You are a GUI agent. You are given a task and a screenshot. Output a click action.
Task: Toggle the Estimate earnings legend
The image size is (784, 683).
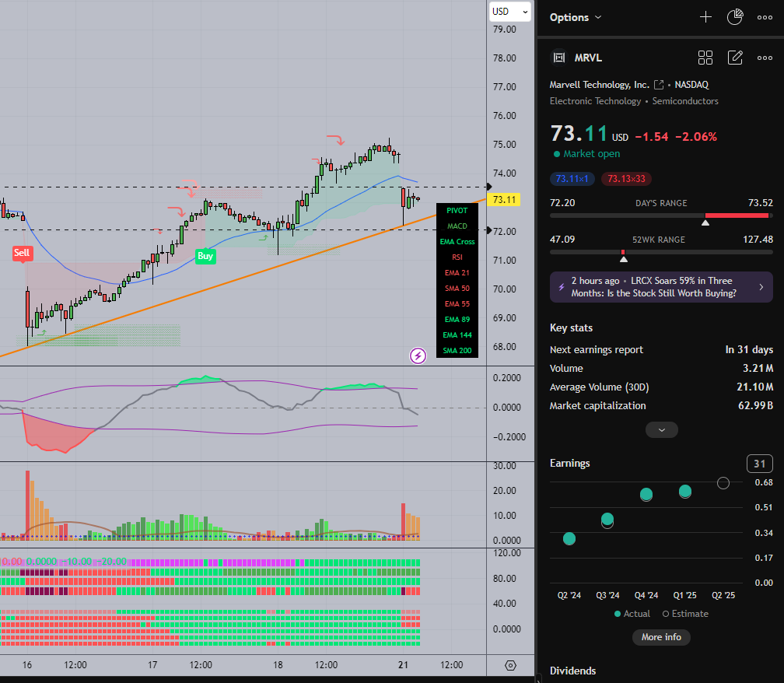[x=685, y=614]
